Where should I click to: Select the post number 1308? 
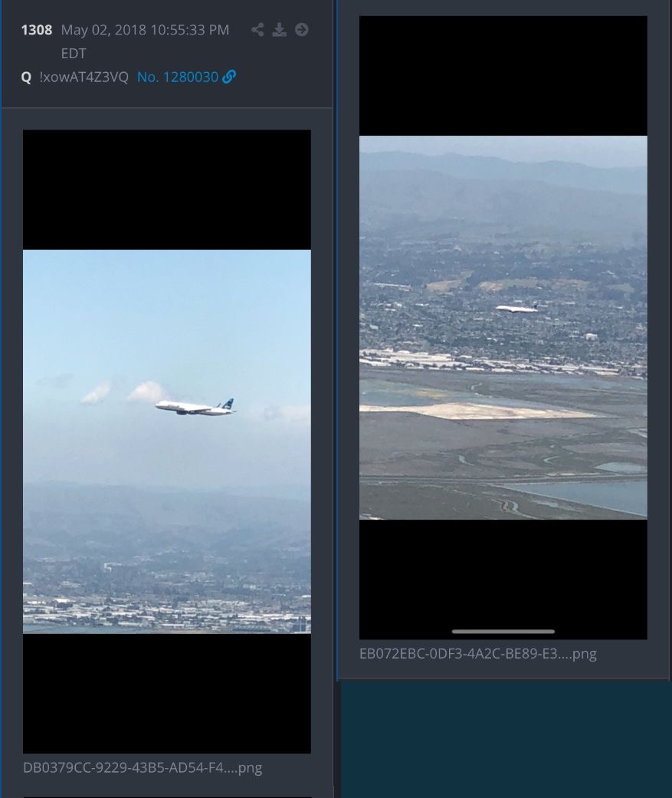click(x=37, y=30)
